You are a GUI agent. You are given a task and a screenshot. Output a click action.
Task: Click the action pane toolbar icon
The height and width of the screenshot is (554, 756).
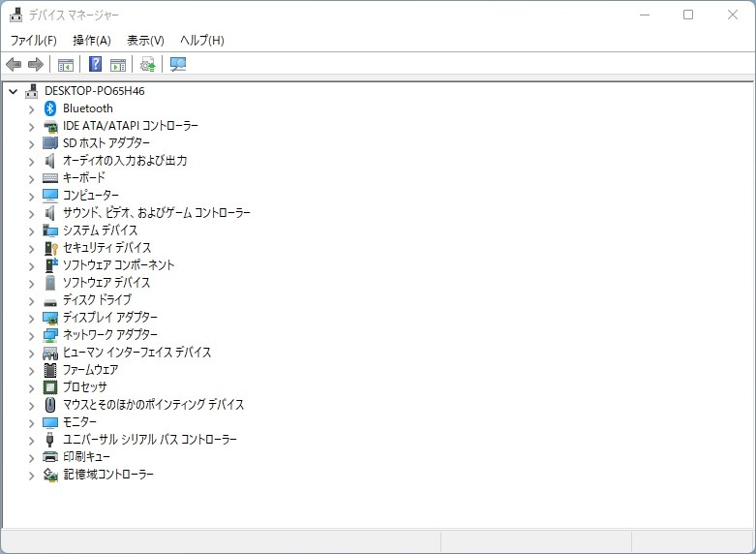tap(118, 64)
